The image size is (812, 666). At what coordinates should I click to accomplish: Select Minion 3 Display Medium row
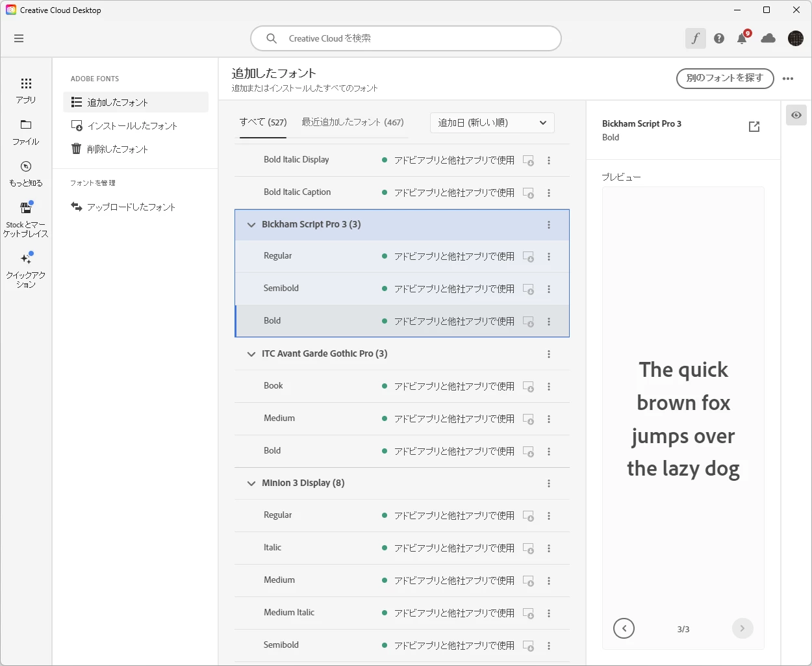click(402, 580)
